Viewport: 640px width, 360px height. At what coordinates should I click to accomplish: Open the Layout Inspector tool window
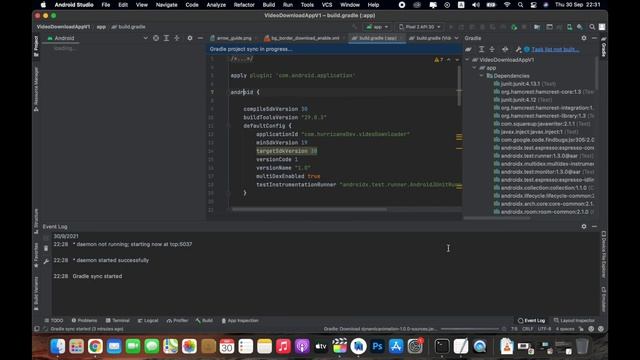pyautogui.click(x=574, y=321)
